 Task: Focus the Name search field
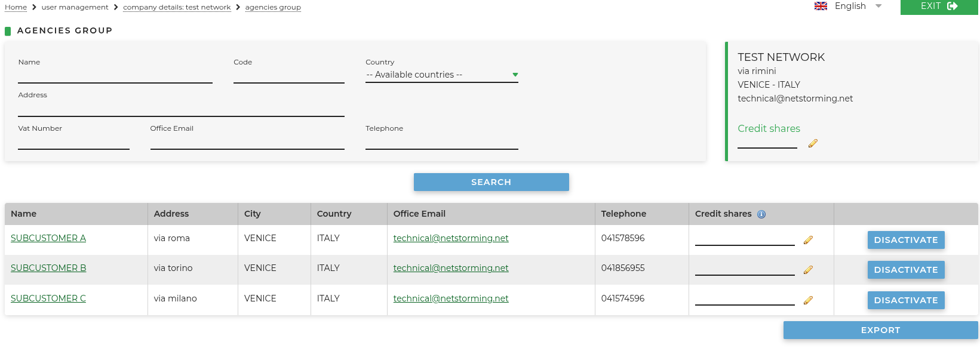pyautogui.click(x=115, y=76)
